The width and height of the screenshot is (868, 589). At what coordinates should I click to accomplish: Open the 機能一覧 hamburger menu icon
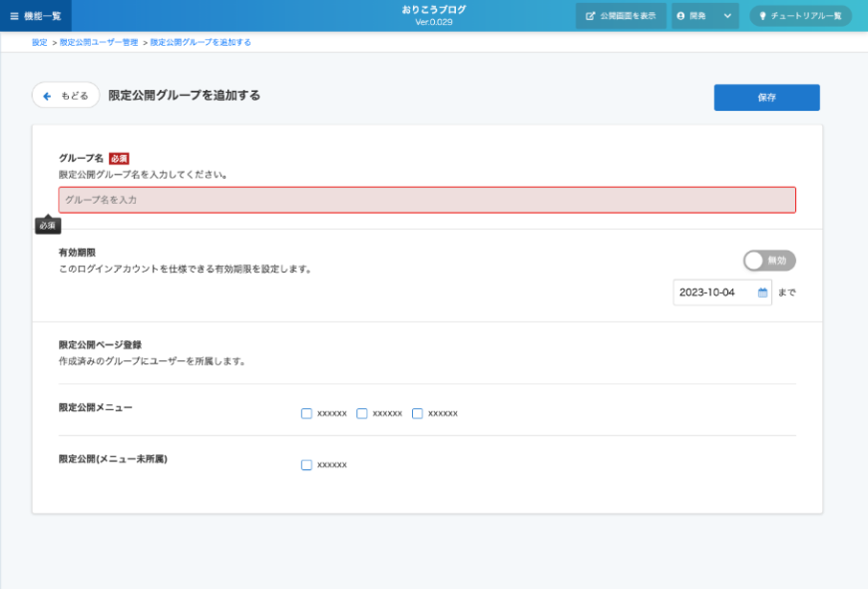[14, 16]
